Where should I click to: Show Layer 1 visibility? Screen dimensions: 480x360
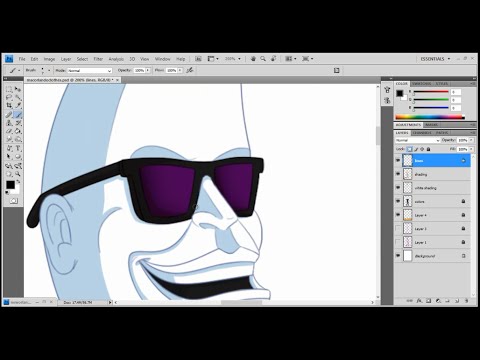pyautogui.click(x=398, y=242)
